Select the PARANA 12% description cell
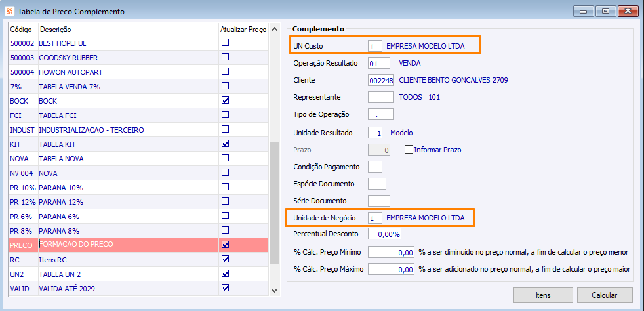The height and width of the screenshot is (311, 644). (129, 202)
